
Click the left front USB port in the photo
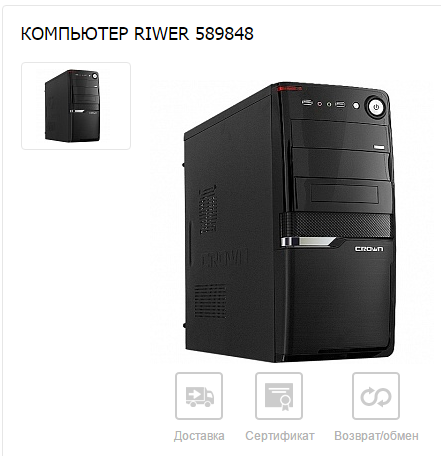point(307,103)
